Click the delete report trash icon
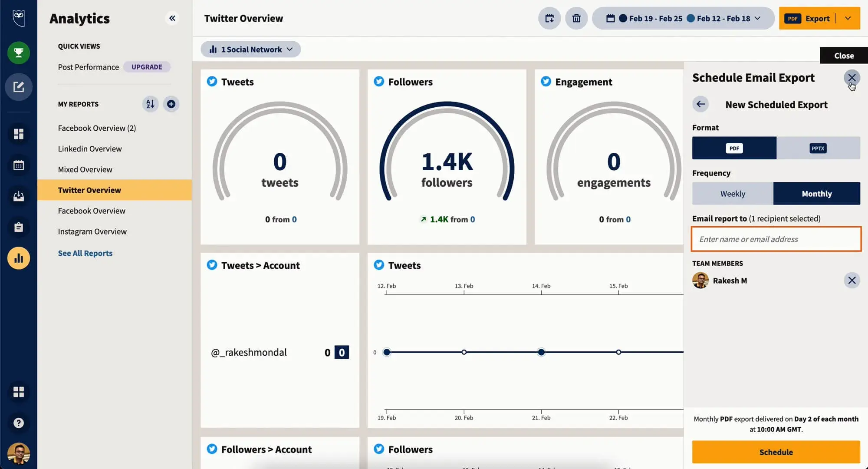 click(x=576, y=18)
